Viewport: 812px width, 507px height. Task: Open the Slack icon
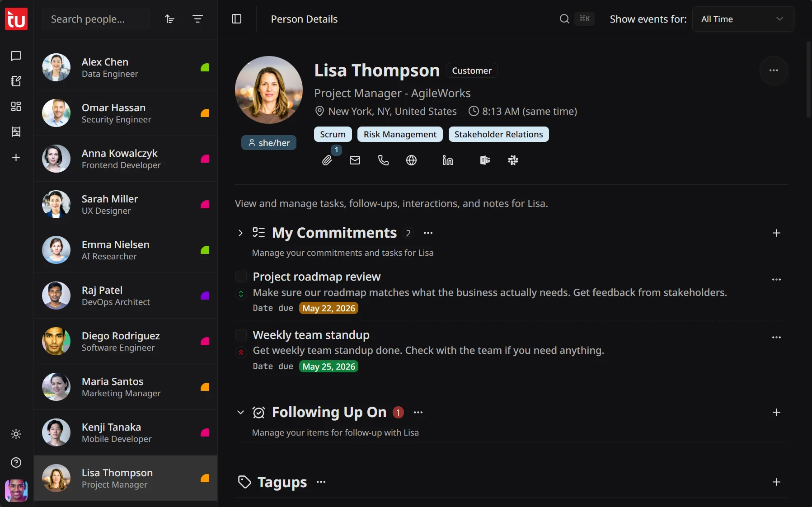[x=513, y=160]
